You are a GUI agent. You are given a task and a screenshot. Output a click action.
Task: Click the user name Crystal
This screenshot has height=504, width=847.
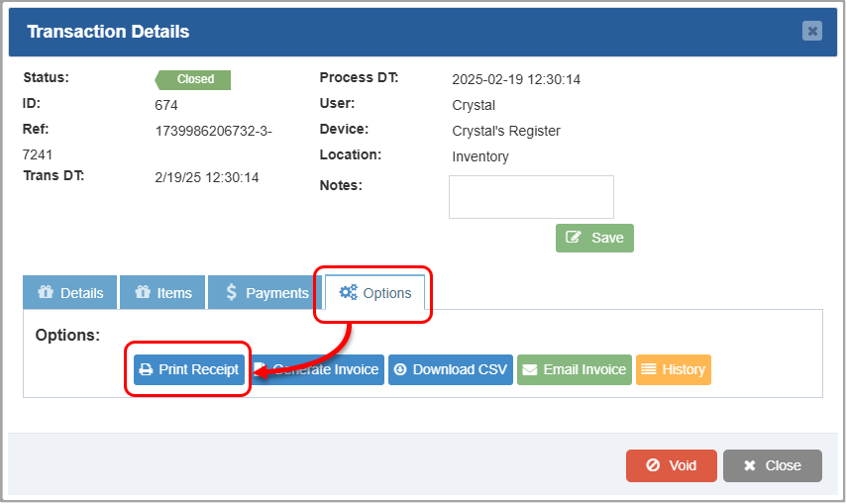[x=474, y=105]
